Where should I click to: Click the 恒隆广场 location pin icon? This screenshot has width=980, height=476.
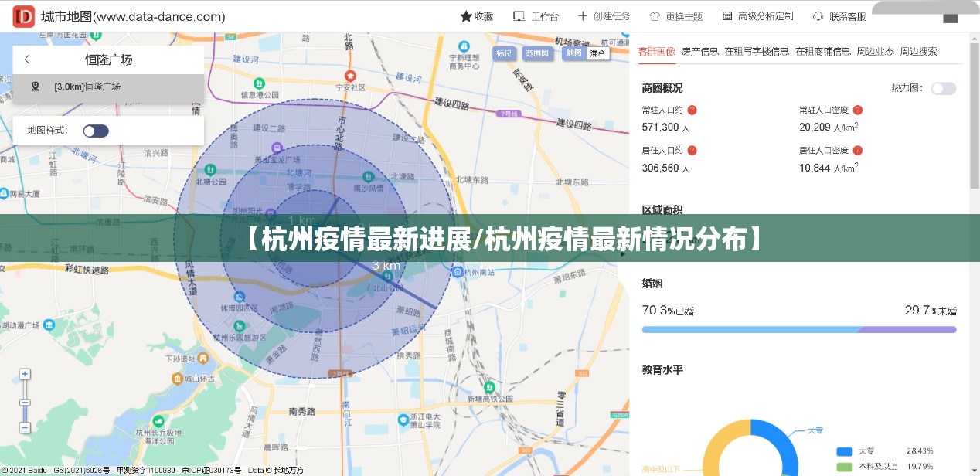35,87
